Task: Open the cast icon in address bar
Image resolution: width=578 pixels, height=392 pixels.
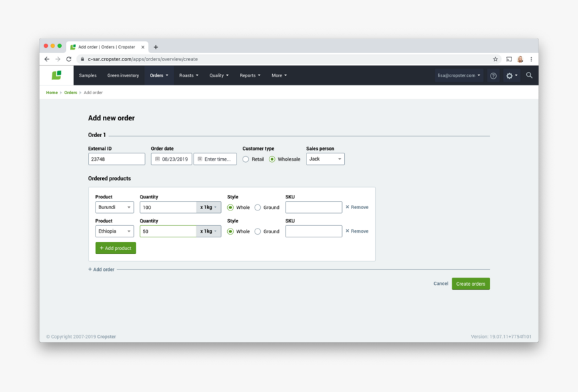Action: [x=509, y=59]
